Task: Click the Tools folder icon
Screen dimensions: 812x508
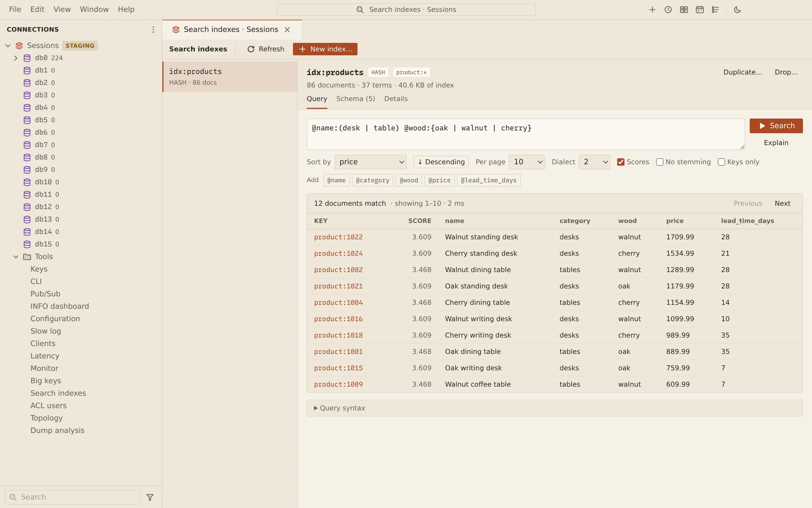Action: click(27, 257)
